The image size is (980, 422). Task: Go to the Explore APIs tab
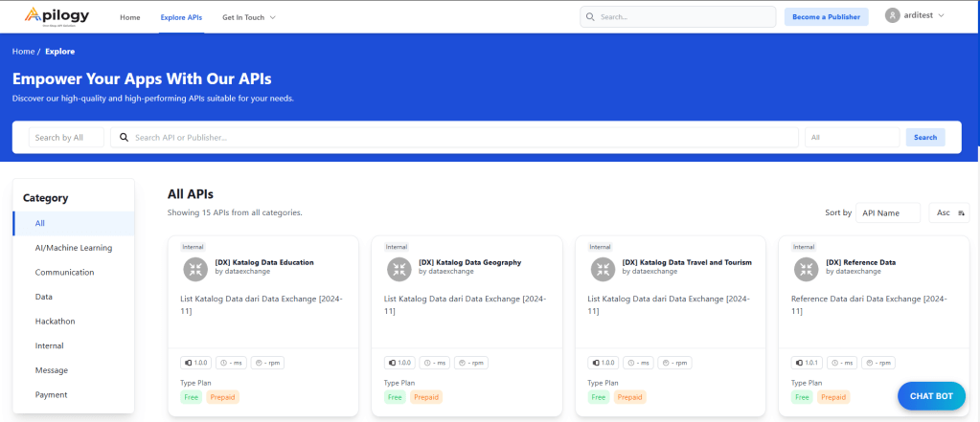(181, 17)
